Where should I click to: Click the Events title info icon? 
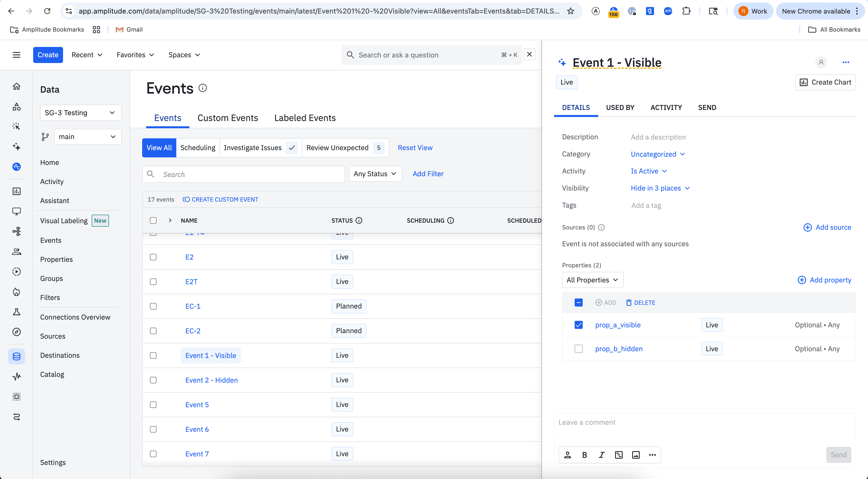click(x=202, y=88)
